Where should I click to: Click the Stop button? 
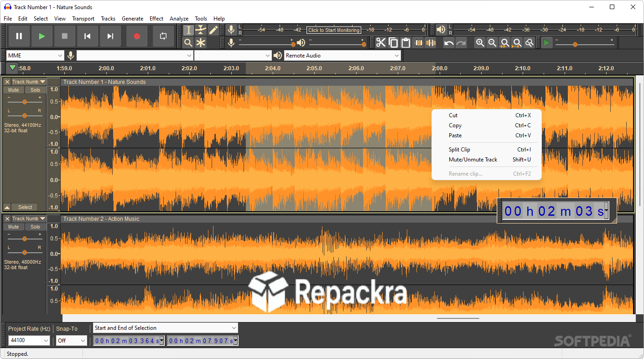[65, 36]
